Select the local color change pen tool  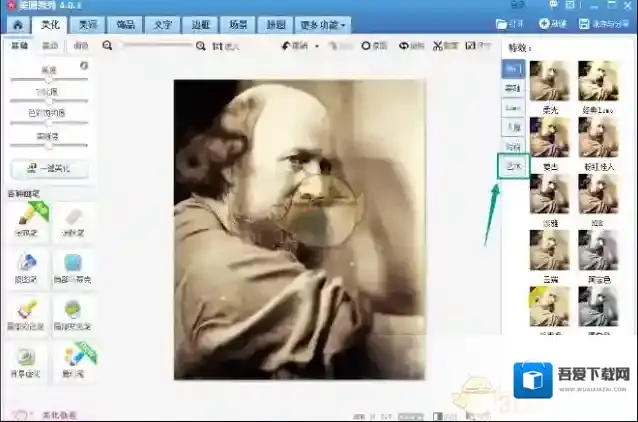[73, 315]
